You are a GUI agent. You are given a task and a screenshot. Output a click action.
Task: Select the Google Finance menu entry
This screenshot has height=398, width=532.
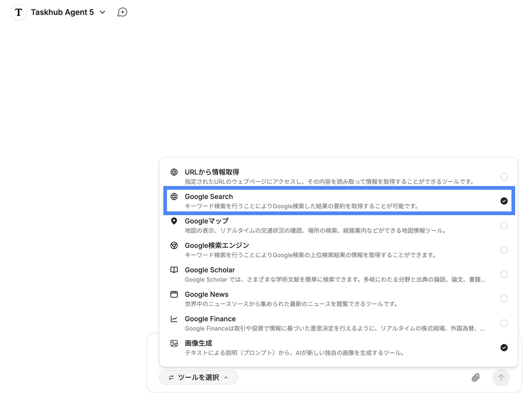210,319
